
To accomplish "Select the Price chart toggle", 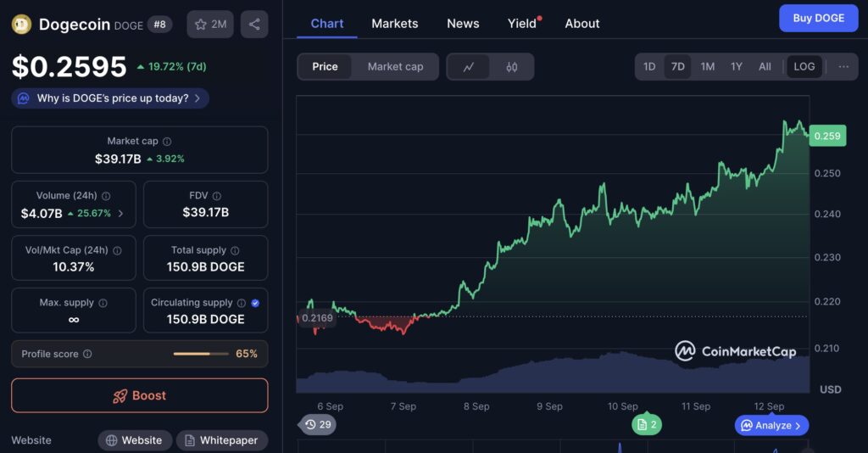I will point(325,67).
